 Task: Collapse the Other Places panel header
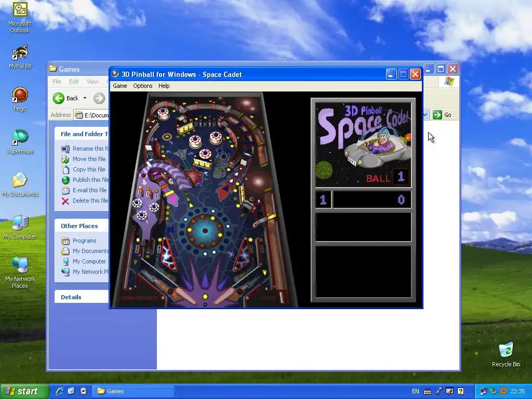82,226
